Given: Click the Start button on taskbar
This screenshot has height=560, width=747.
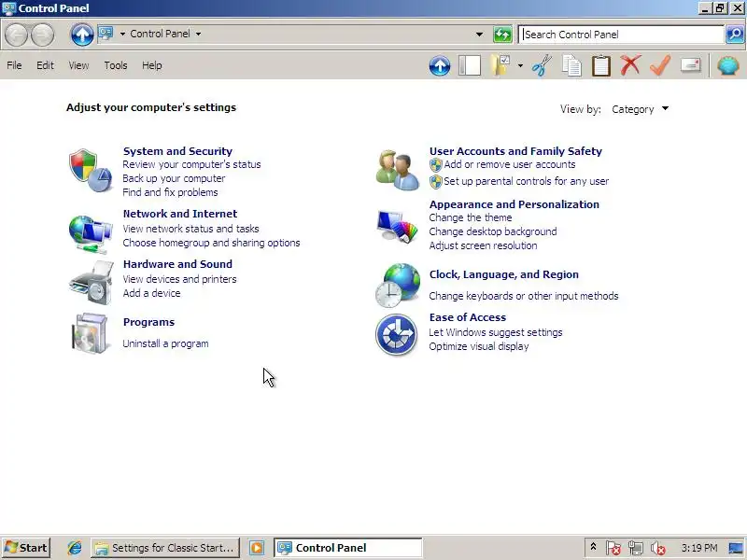Looking at the screenshot, I should [27, 548].
